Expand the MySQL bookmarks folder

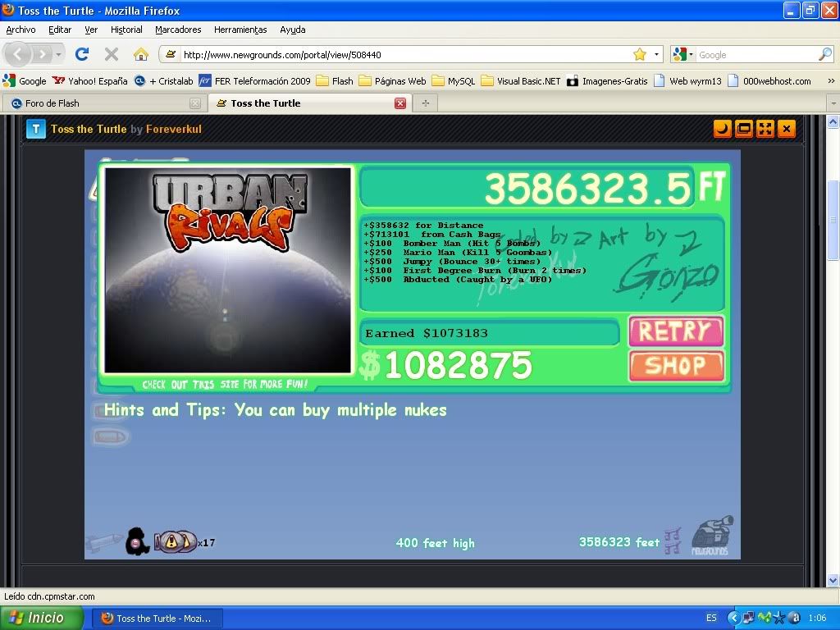point(454,81)
